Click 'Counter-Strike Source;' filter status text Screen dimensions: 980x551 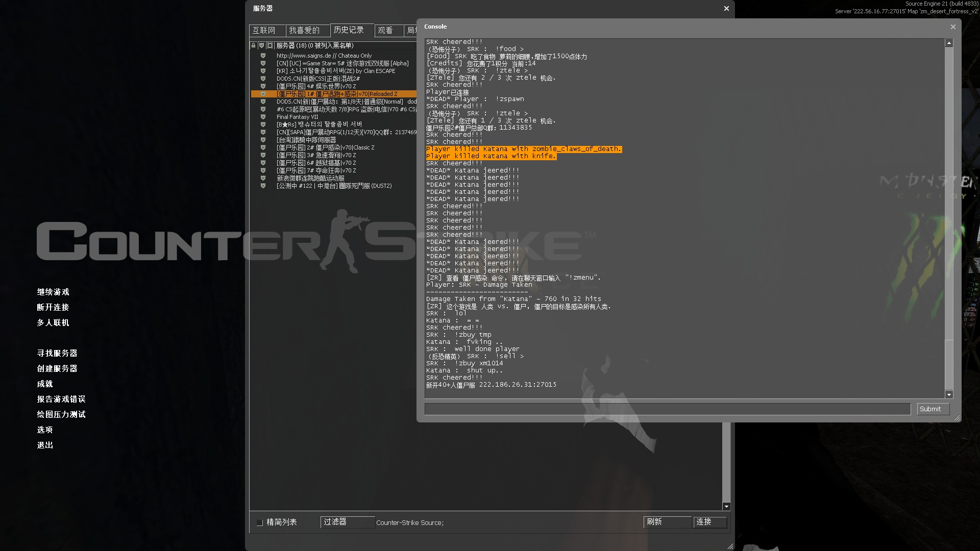tap(410, 522)
